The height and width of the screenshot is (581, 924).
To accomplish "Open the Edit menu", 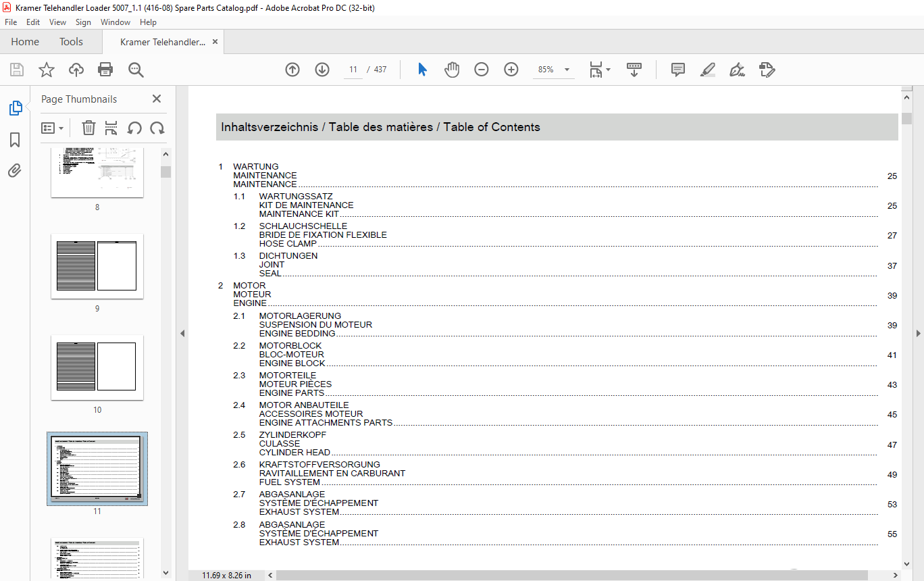I will pyautogui.click(x=33, y=22).
